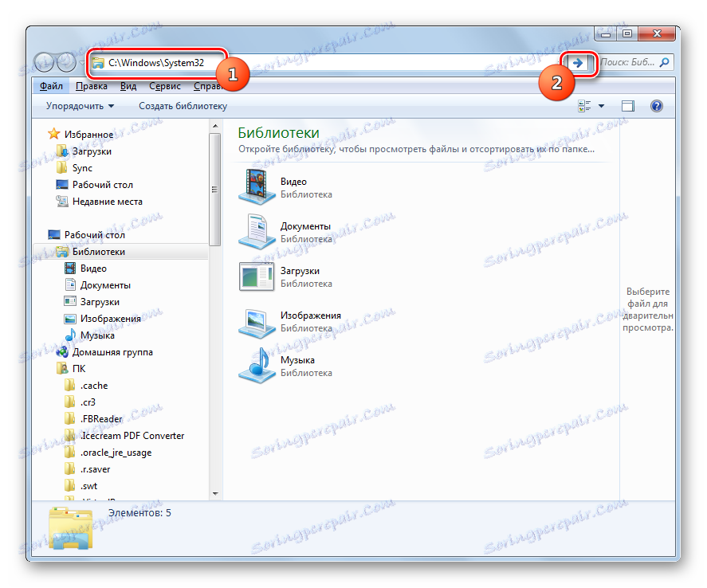Screen dimensions: 707x588
Task: Show the preview pane via its toolbar icon
Action: tap(628, 104)
